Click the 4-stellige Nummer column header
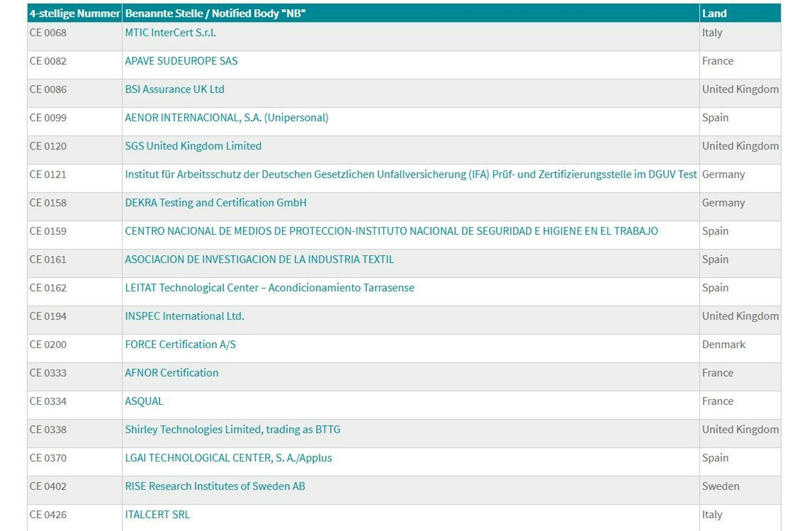The image size is (812, 531). [74, 13]
